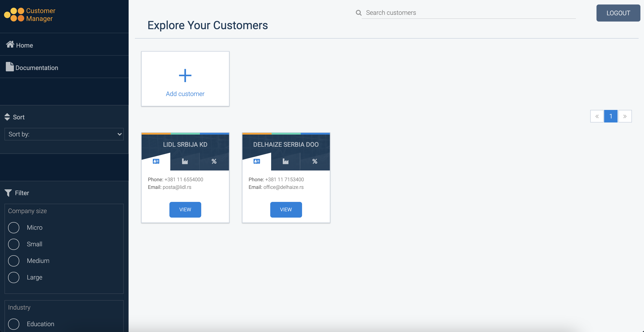Open contact card tab on LIDL SRBIJA KD
The width and height of the screenshot is (644, 332).
pyautogui.click(x=156, y=161)
